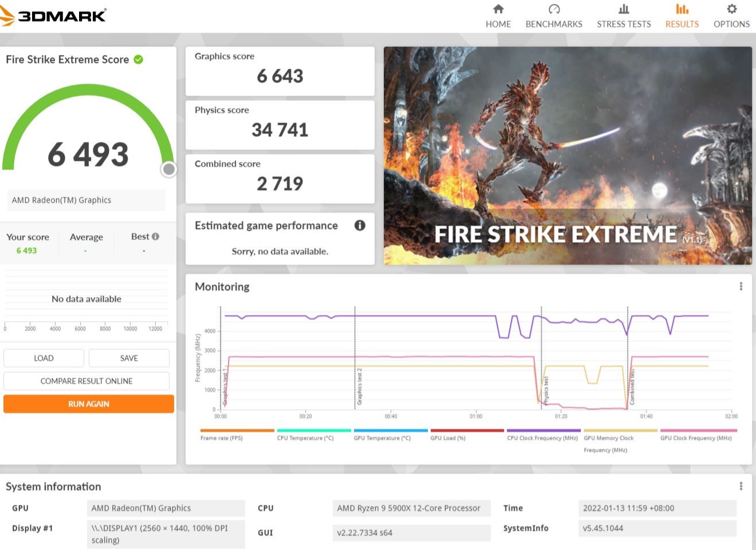Click the Options gear icon
Screen dimensions: 756x550
click(x=731, y=9)
